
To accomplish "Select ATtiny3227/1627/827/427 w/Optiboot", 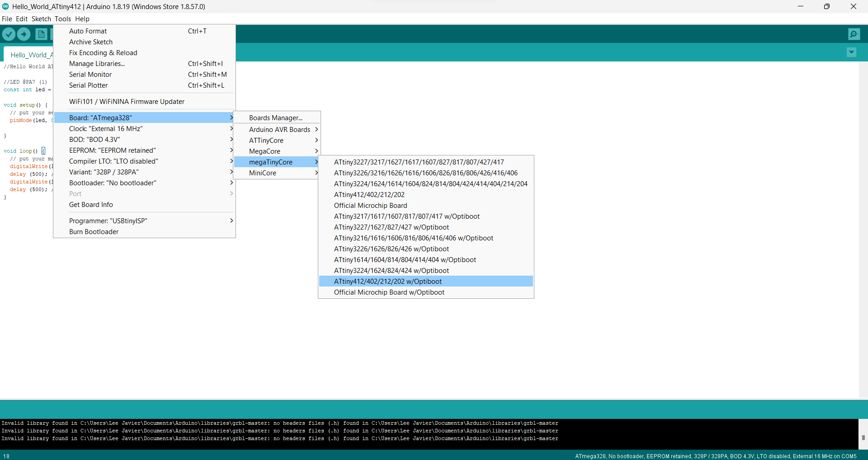I will coord(426,227).
